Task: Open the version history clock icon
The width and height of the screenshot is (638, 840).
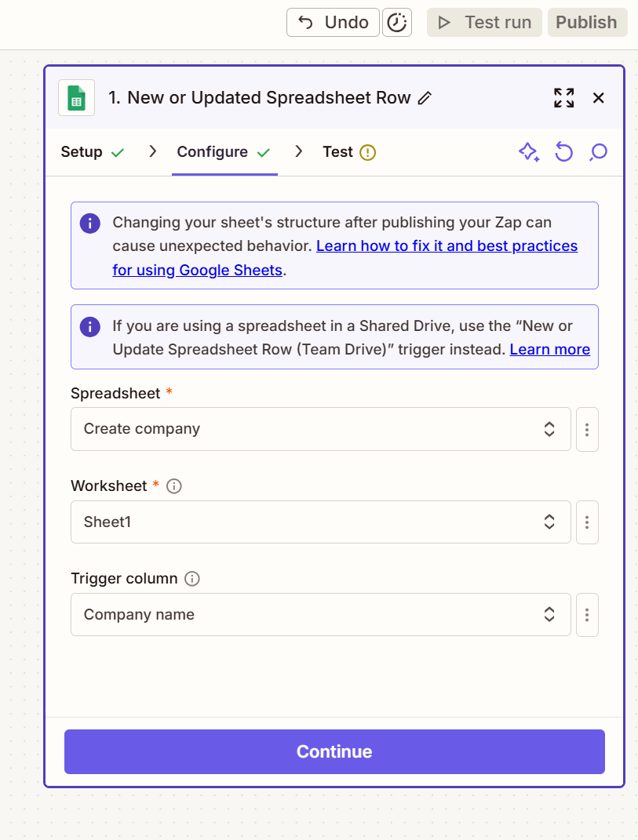Action: [x=397, y=23]
